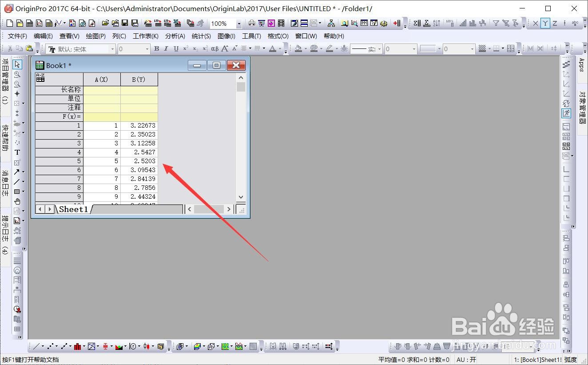This screenshot has height=365, width=588.
Task: Click the line color pencil button
Action: pyautogui.click(x=330, y=49)
